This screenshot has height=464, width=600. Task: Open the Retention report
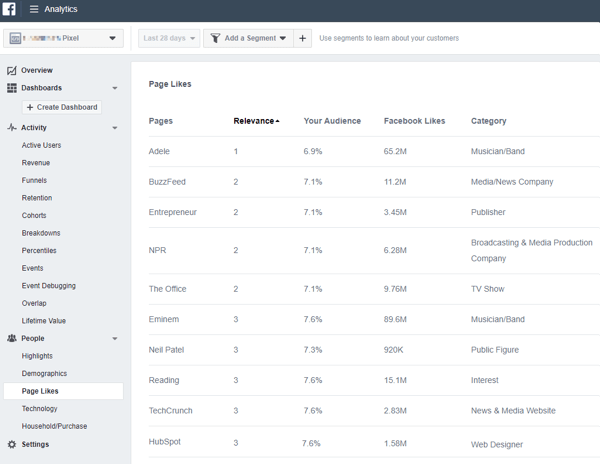(37, 198)
